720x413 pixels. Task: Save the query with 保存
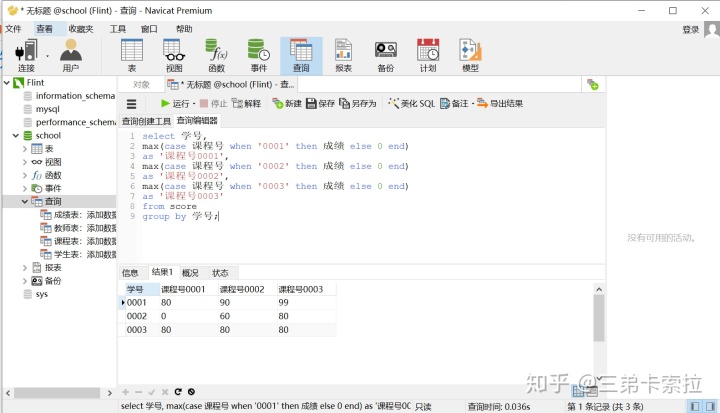point(321,103)
